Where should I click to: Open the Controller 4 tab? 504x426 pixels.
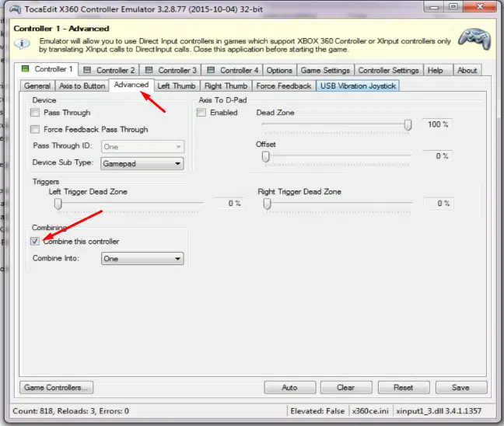233,70
